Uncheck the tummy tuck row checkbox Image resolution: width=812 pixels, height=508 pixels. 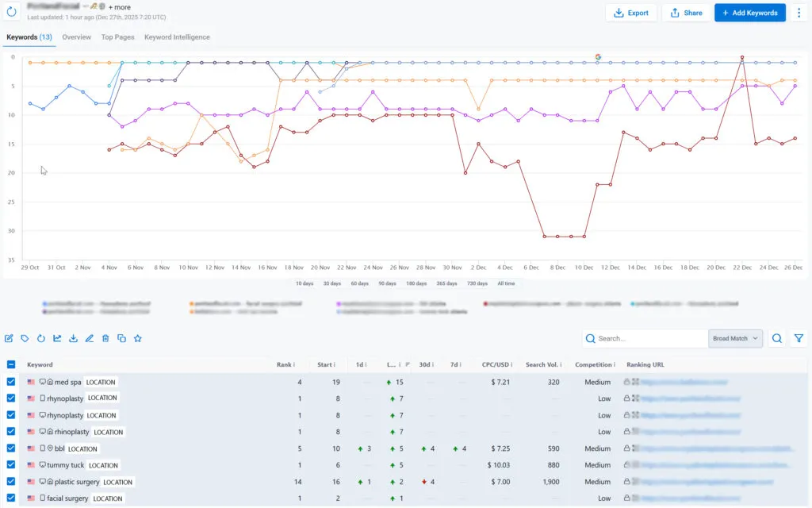(x=11, y=464)
